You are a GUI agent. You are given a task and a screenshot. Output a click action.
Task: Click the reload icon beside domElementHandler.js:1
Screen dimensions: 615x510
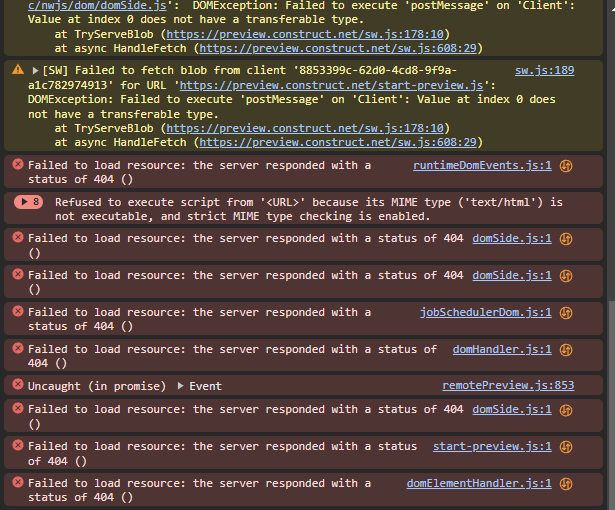pyautogui.click(x=566, y=483)
